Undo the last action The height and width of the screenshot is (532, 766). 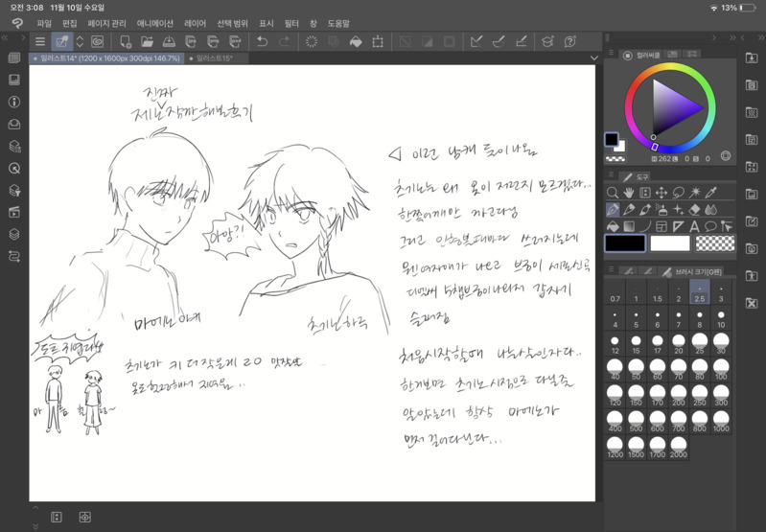click(x=262, y=42)
